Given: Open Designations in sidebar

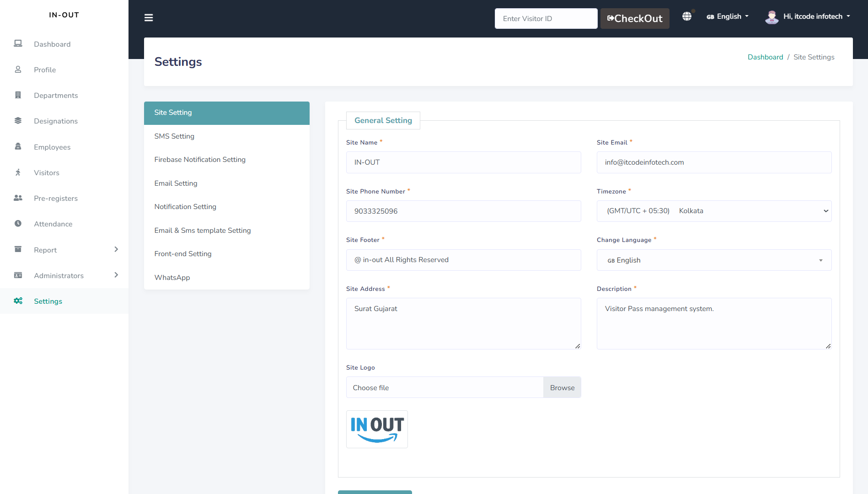Looking at the screenshot, I should coord(64,121).
